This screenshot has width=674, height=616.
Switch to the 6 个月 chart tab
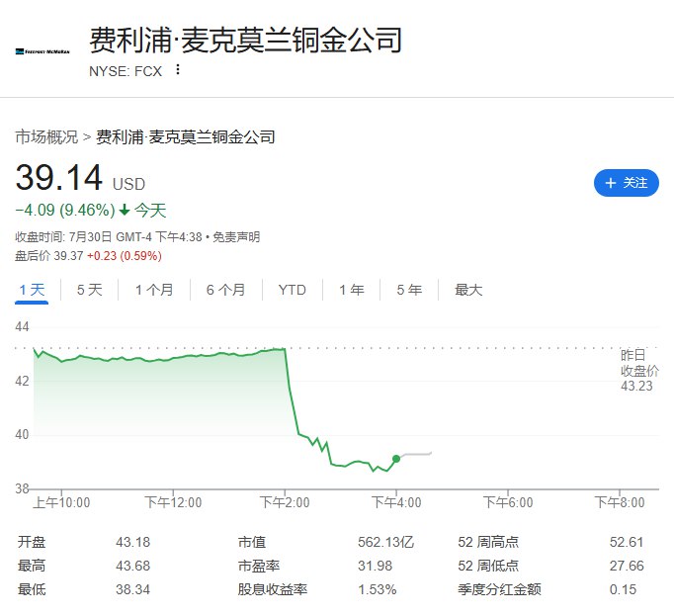[x=225, y=290]
